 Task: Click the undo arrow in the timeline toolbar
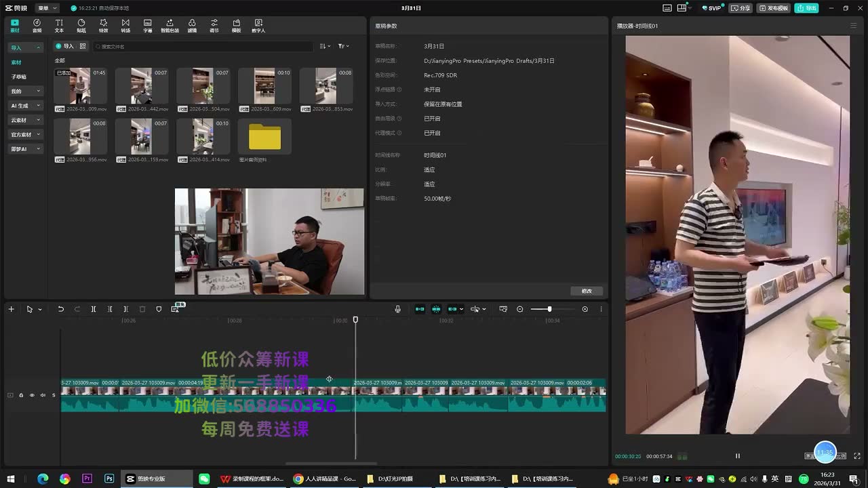point(60,309)
